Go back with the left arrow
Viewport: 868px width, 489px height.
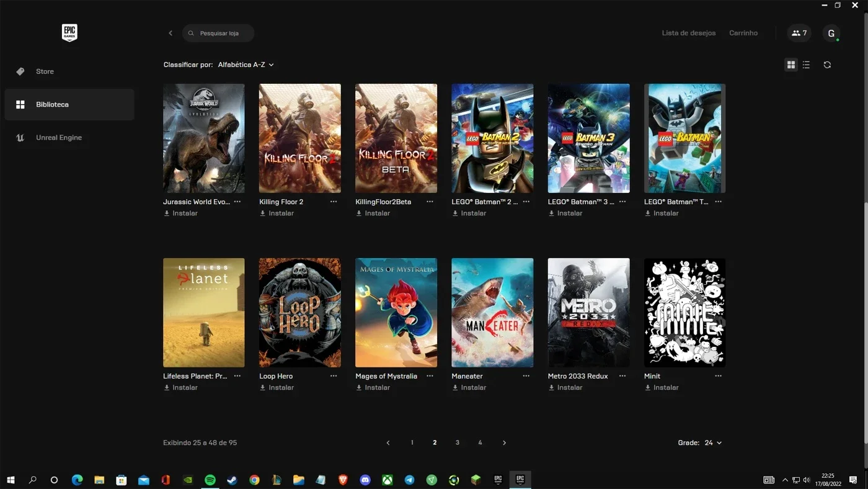pyautogui.click(x=170, y=33)
